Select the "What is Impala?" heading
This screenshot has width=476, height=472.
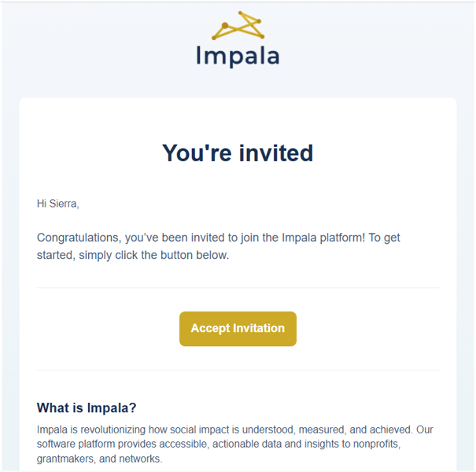pyautogui.click(x=87, y=407)
